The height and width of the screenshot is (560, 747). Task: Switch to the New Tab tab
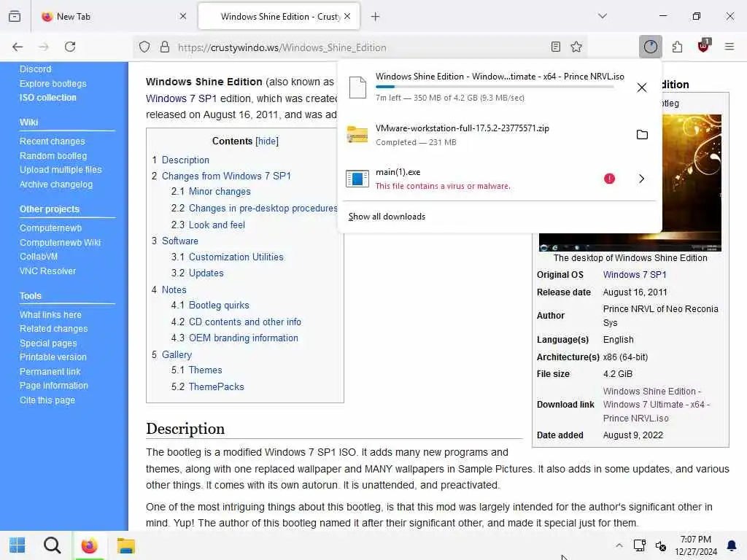(x=115, y=16)
